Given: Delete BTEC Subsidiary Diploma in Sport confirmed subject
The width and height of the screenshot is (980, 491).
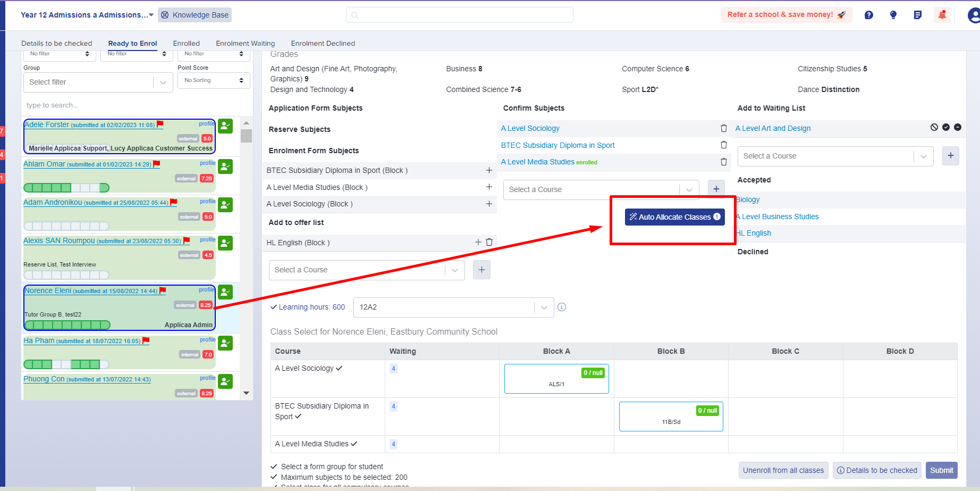Looking at the screenshot, I should pos(723,145).
